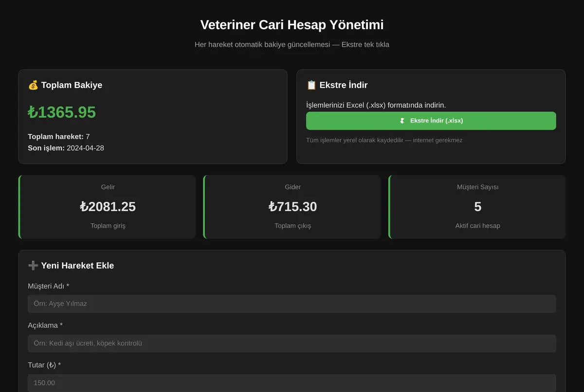584x392 pixels.
Task: Click the Gelir amount ₺2081.25
Action: point(108,207)
